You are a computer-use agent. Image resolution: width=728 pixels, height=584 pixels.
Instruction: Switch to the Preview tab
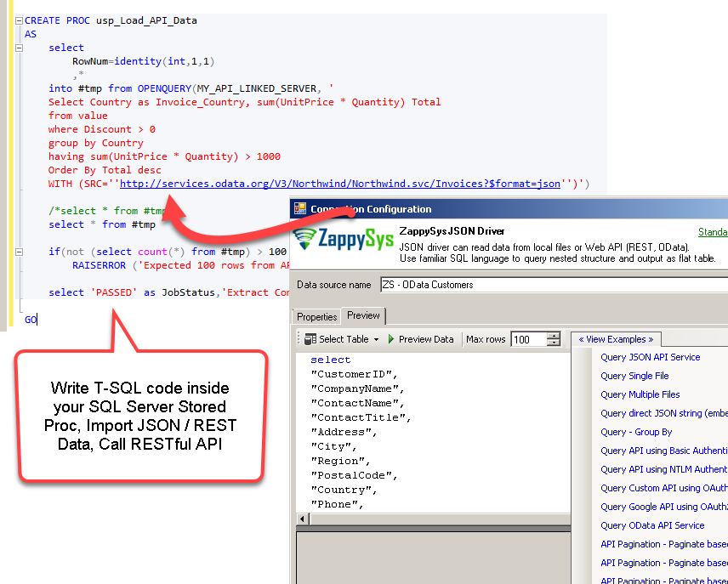(x=362, y=315)
